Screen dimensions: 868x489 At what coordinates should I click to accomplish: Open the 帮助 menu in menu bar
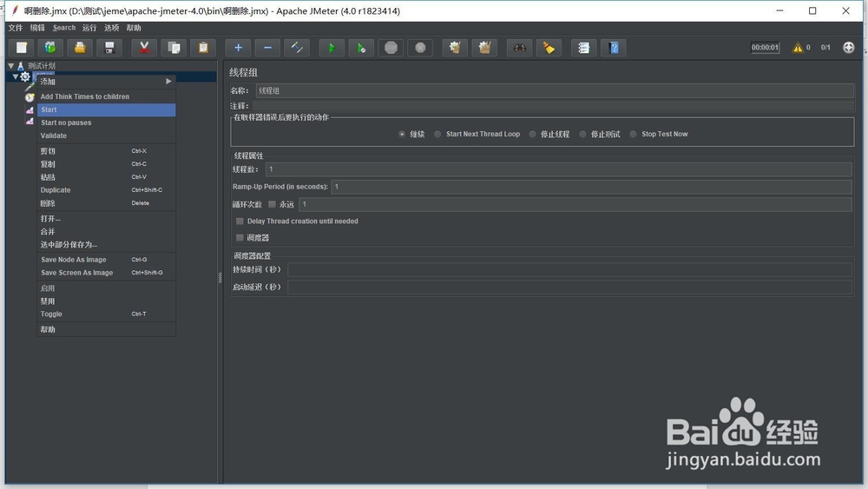pos(134,28)
